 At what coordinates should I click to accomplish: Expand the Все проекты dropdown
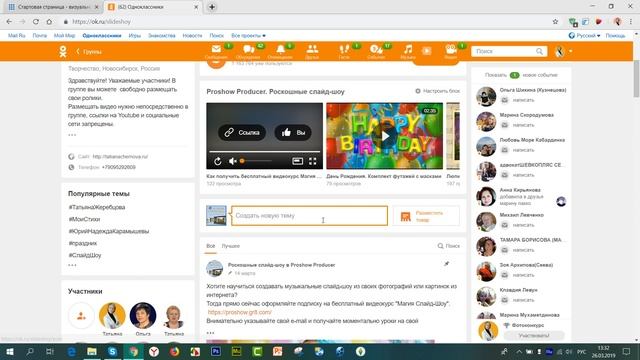pyautogui.click(x=248, y=36)
